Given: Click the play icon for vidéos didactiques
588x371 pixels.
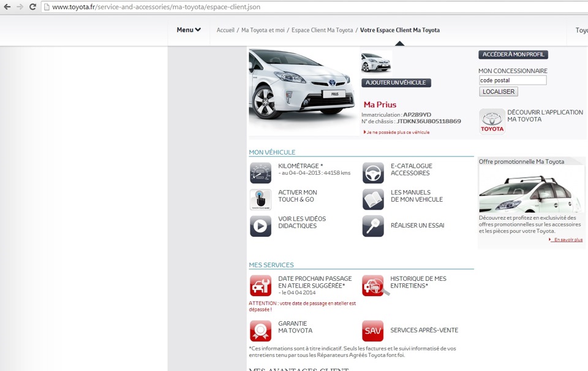Looking at the screenshot, I should pyautogui.click(x=261, y=226).
